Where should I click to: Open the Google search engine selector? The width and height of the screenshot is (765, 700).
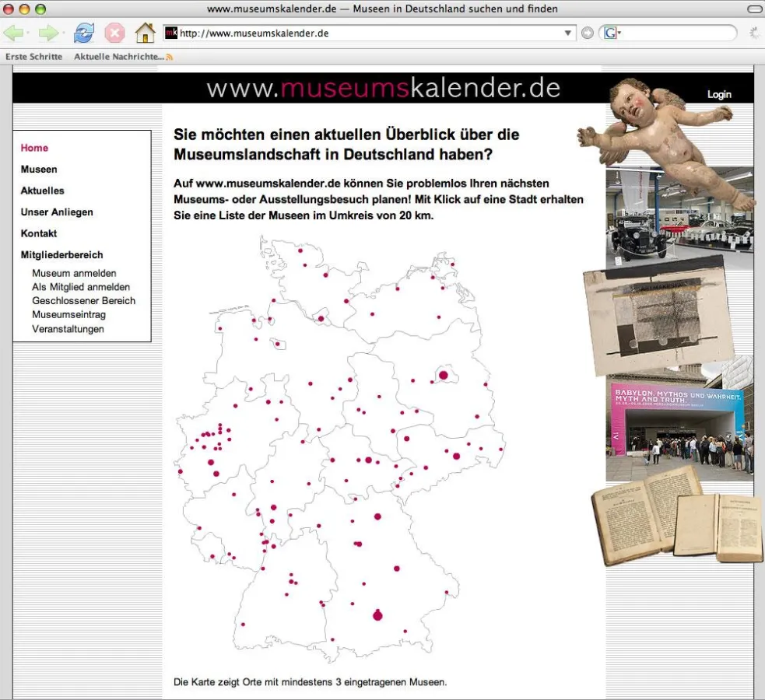pos(609,33)
